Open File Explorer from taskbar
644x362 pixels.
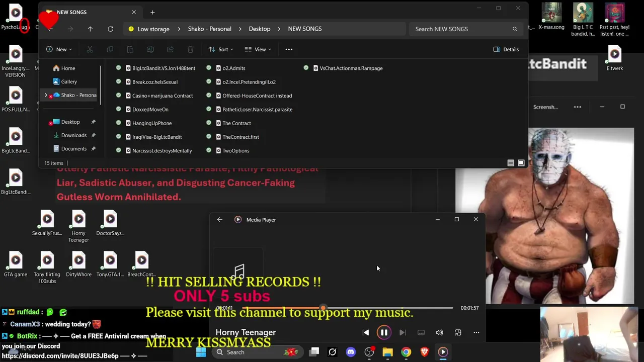(x=387, y=352)
